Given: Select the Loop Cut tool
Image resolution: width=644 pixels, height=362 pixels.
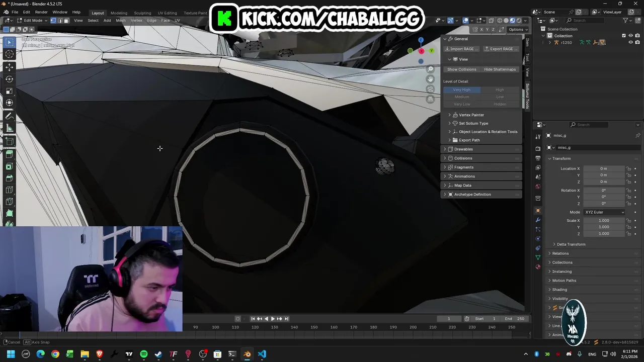Looking at the screenshot, I should (x=9, y=190).
